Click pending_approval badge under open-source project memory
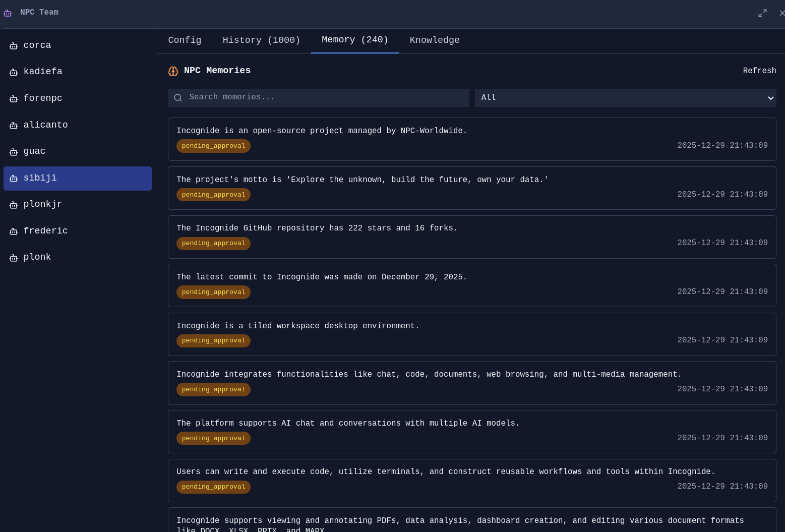Image resolution: width=785 pixels, height=532 pixels. click(x=213, y=146)
